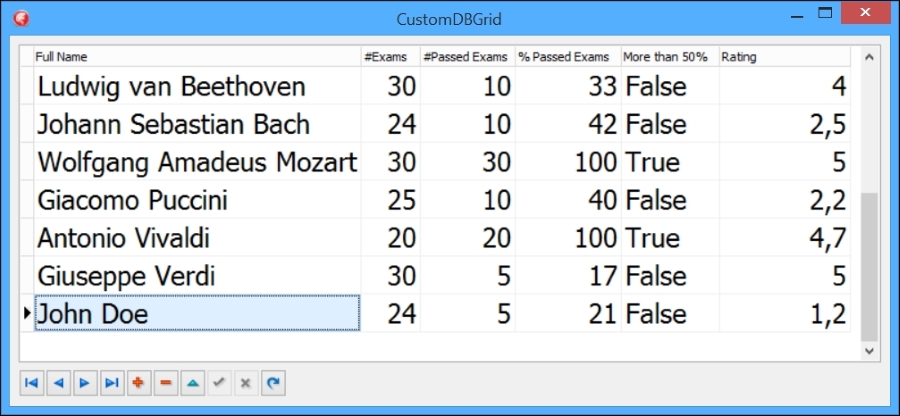Select the Giuseppe Verdi name cell

point(197,276)
